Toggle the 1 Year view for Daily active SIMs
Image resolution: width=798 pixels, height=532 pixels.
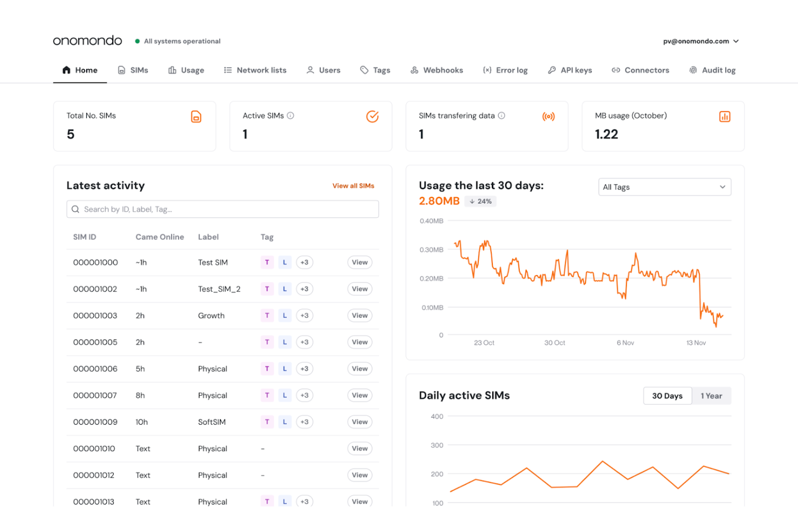[x=711, y=396]
